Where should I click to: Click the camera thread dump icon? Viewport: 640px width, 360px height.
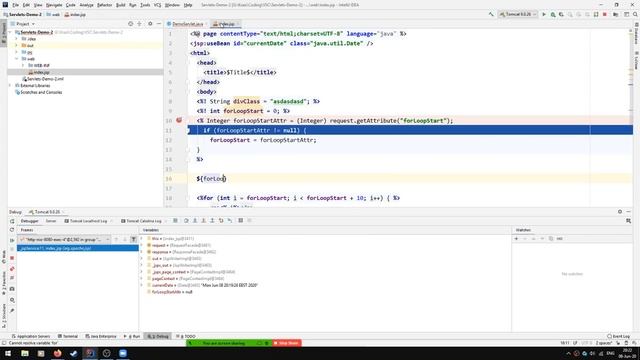[12, 289]
